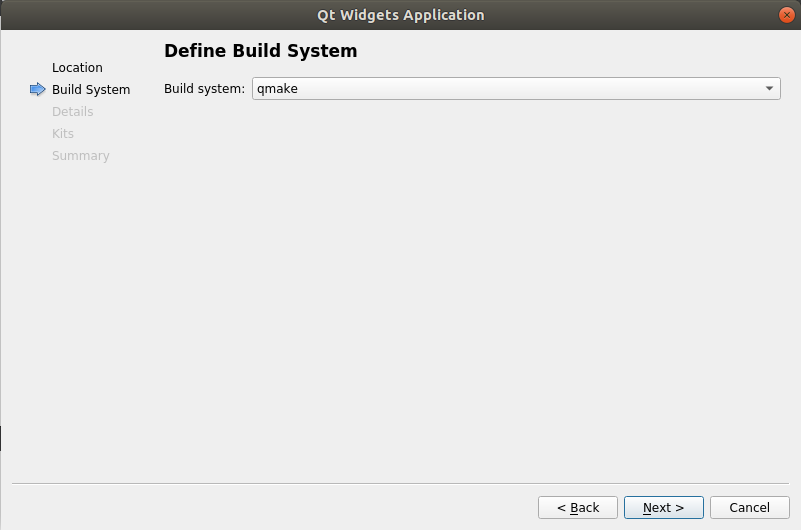Proceed with the Next button
The image size is (801, 530).
[663, 508]
